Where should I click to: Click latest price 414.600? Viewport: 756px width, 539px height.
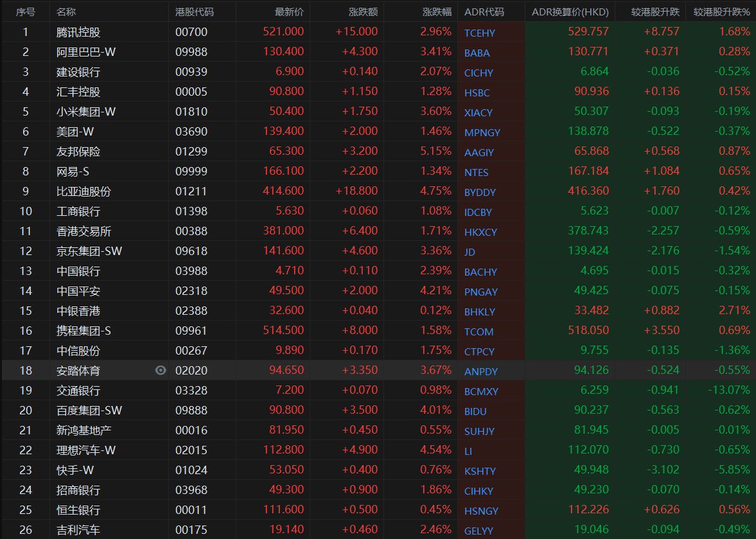283,191
